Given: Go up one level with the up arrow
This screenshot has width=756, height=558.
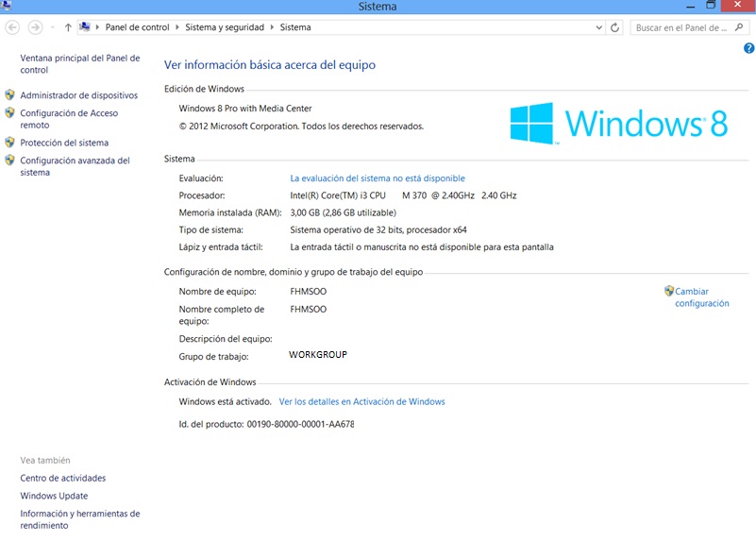Looking at the screenshot, I should pos(68,27).
